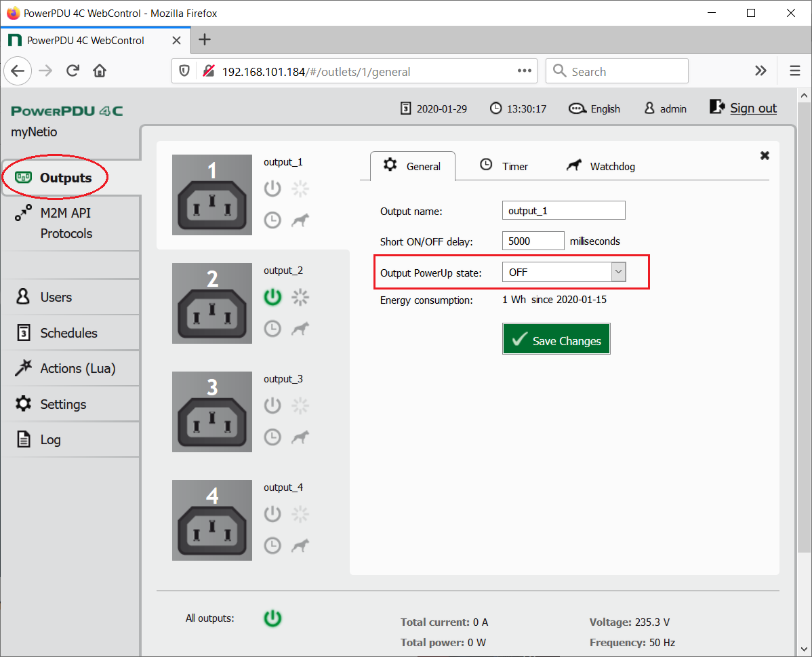This screenshot has height=657, width=812.
Task: Show more toolbar items chevron
Action: [x=760, y=71]
